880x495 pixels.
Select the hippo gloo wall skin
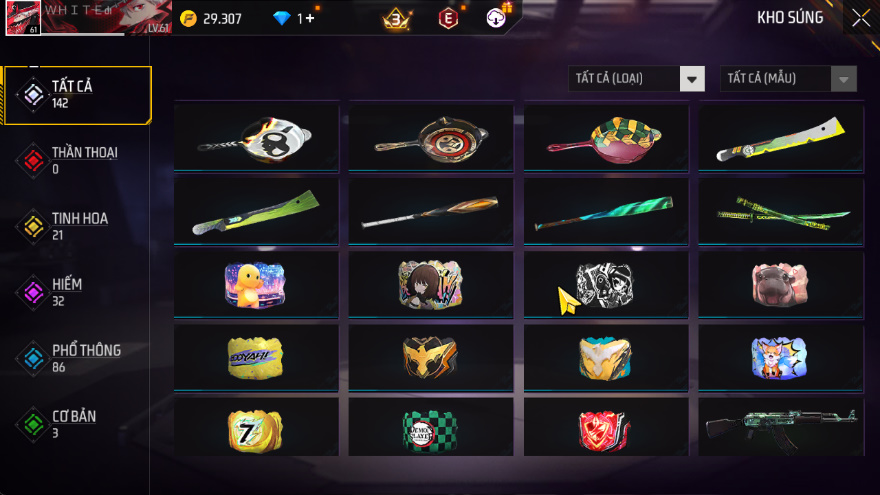tap(781, 284)
